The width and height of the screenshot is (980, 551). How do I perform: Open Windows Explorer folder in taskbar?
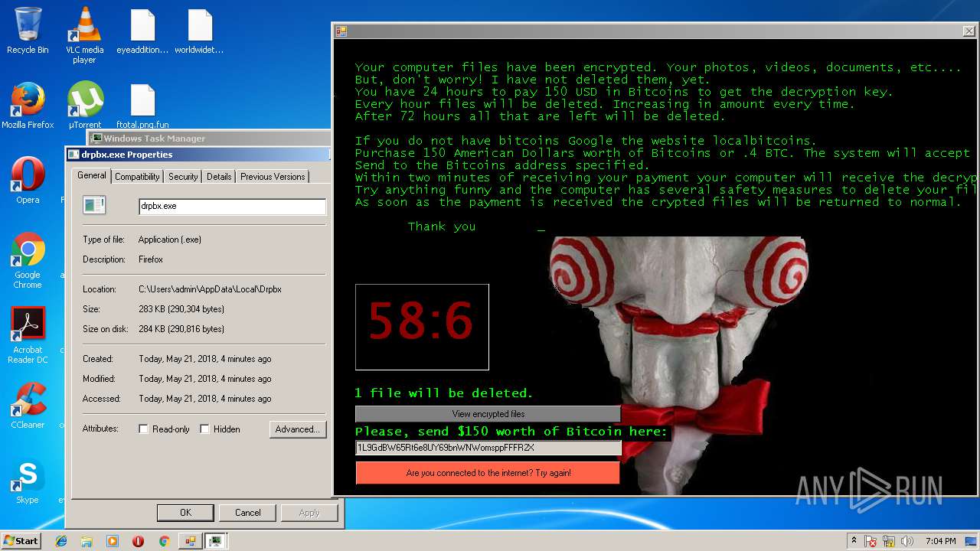(87, 541)
